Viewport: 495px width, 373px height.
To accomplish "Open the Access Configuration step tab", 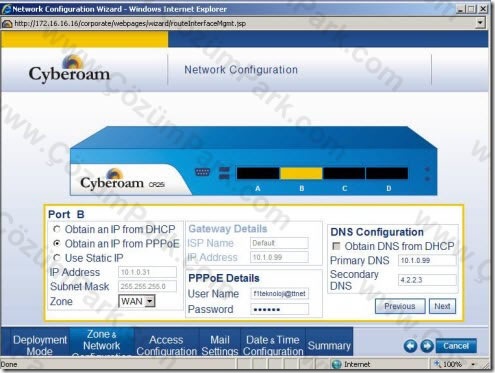I will click(x=166, y=342).
